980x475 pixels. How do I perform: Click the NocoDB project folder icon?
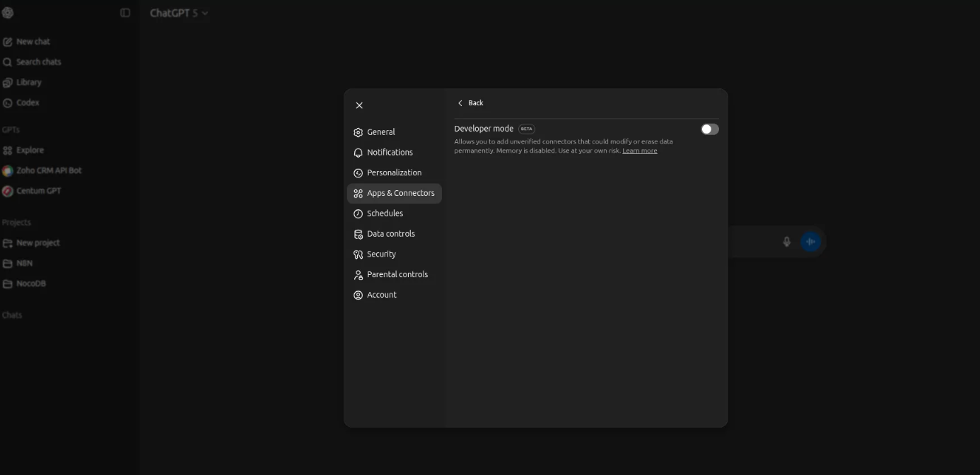tap(8, 284)
